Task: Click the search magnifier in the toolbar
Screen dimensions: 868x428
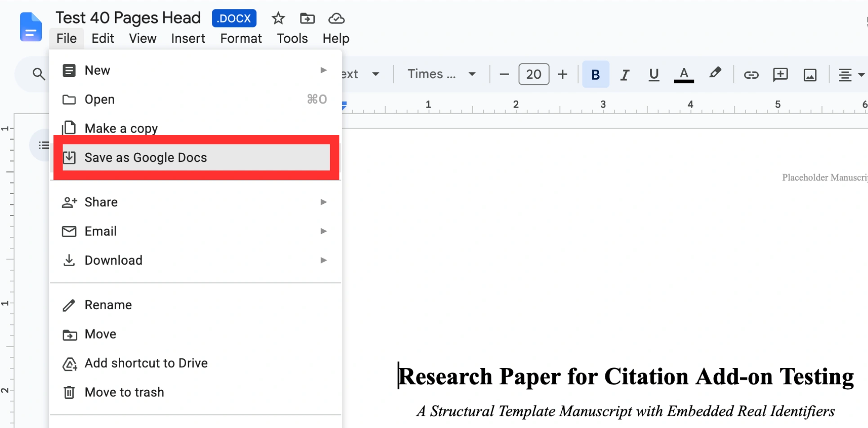Action: (39, 74)
